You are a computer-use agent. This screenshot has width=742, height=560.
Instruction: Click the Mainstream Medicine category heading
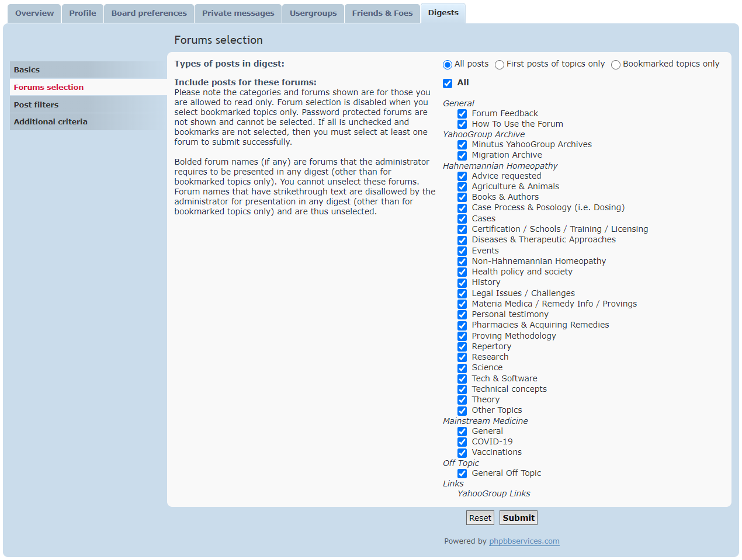click(x=486, y=421)
